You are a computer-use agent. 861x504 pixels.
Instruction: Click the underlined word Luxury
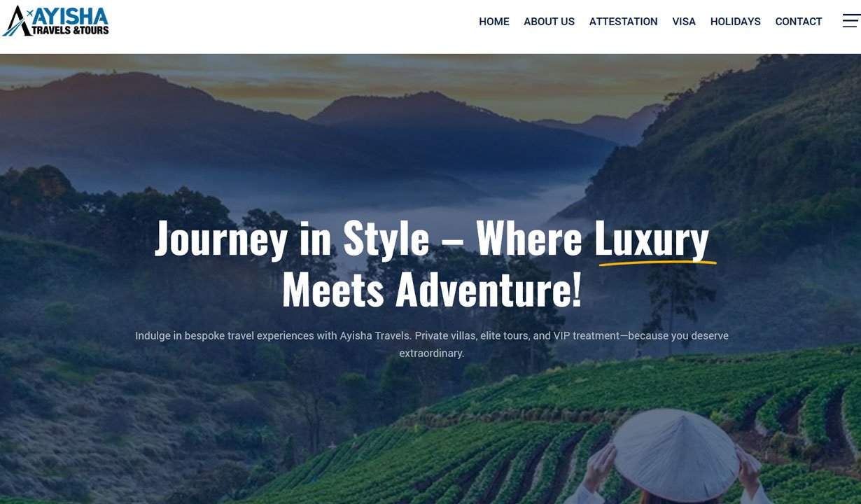[652, 238]
